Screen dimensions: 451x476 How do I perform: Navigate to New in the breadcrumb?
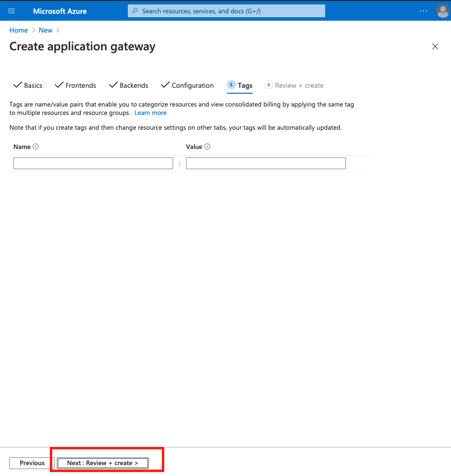coord(45,30)
